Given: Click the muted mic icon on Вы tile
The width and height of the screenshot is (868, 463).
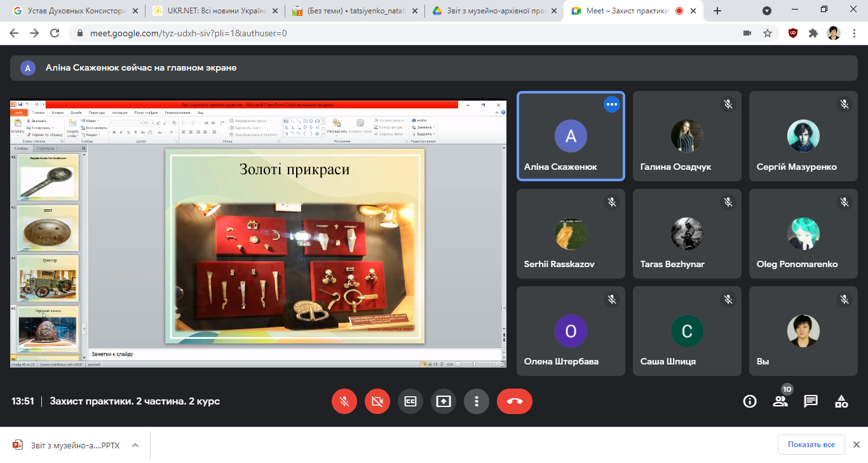Looking at the screenshot, I should 844,299.
